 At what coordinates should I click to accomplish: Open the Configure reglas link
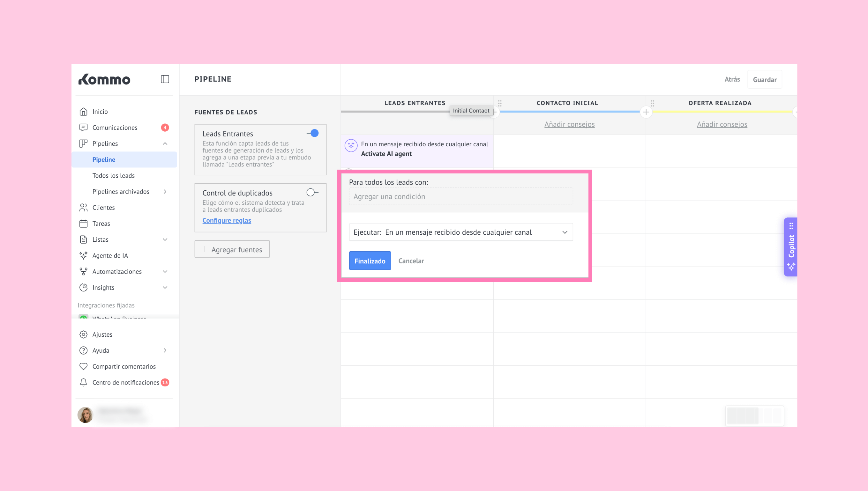point(227,221)
